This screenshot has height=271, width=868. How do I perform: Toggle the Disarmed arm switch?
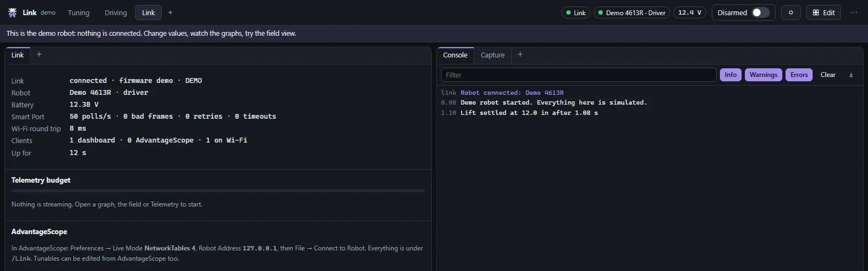[761, 12]
